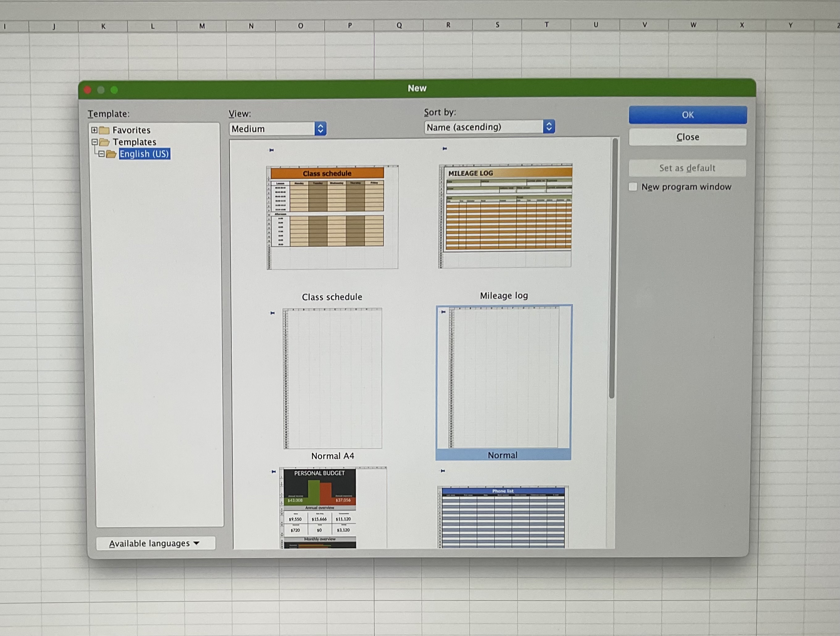Image resolution: width=840 pixels, height=636 pixels.
Task: Click pin icon above Mileage log template
Action: [x=445, y=149]
